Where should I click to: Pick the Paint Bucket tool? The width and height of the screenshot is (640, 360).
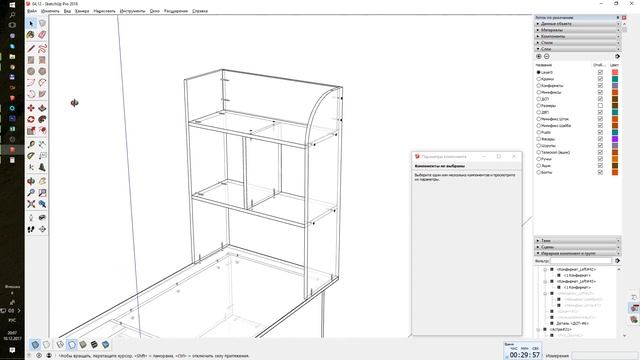coord(31,35)
